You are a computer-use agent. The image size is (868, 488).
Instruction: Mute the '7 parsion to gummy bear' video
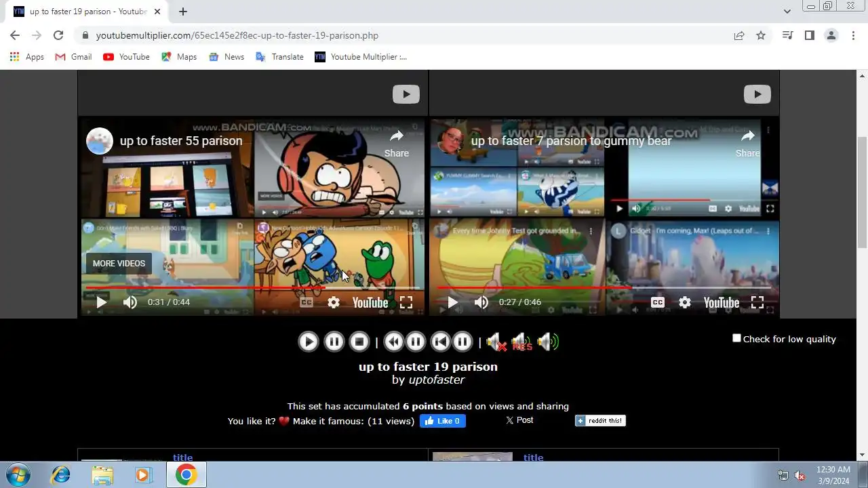[481, 302]
